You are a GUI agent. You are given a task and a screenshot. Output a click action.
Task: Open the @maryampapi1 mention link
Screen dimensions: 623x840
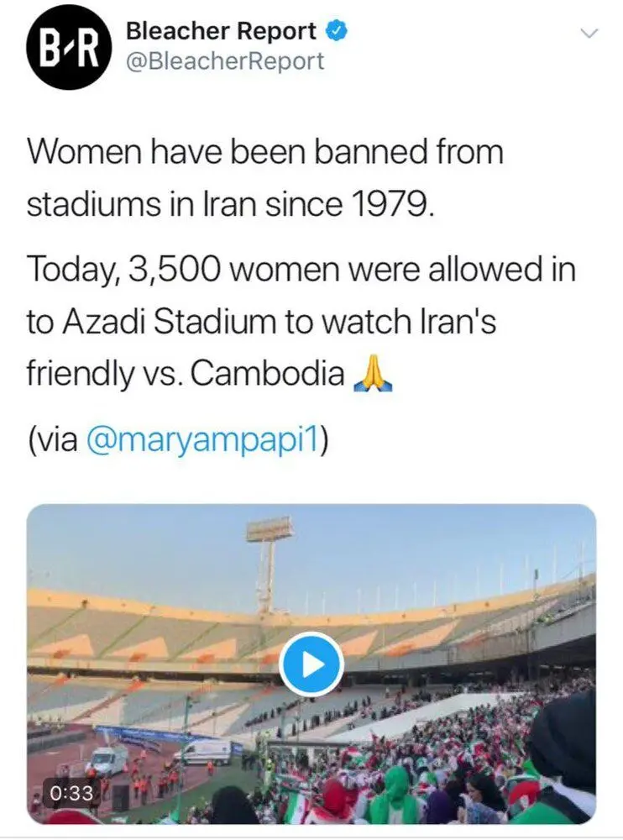pos(202,439)
